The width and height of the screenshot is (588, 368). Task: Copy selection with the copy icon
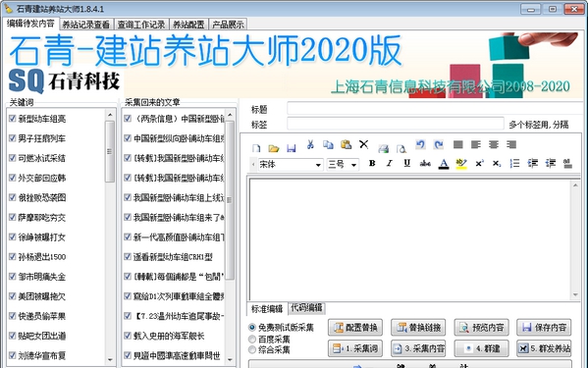(328, 144)
